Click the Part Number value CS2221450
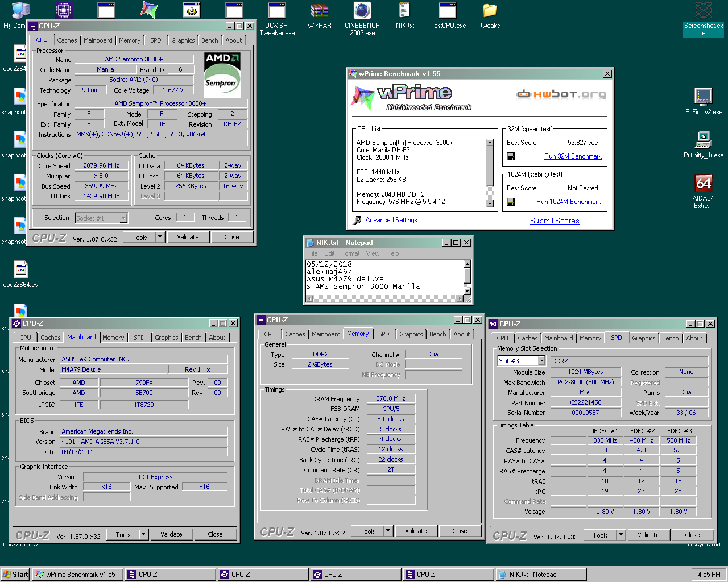 tap(586, 402)
